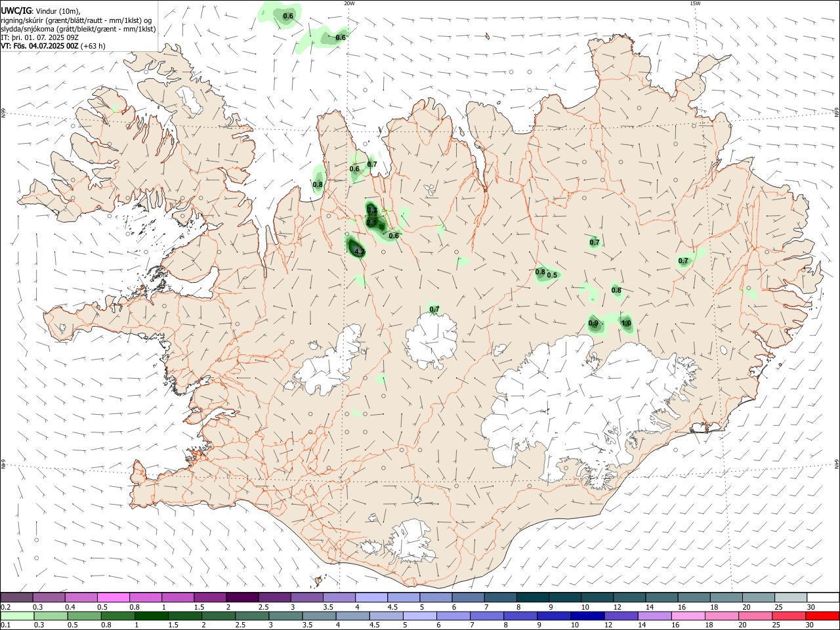
Task: Click the 15W longitude label at the top
Action: pos(695,3)
